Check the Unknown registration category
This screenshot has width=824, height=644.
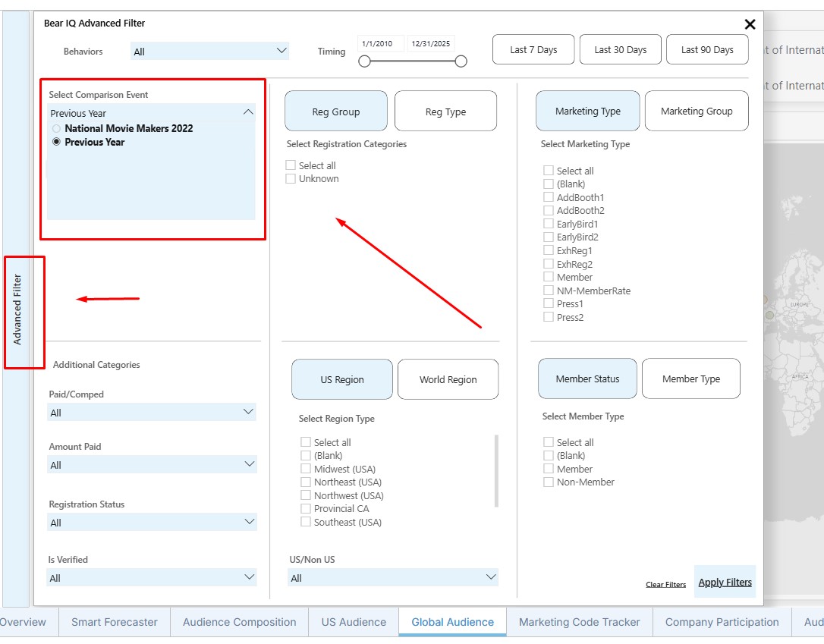(291, 179)
